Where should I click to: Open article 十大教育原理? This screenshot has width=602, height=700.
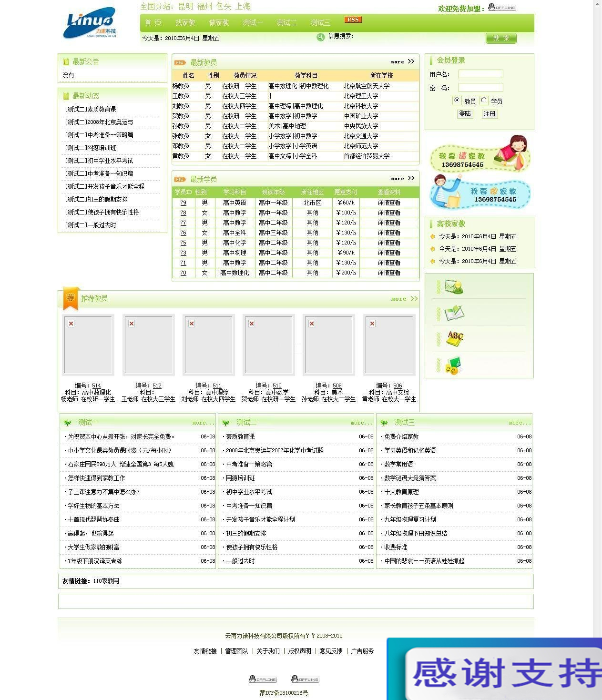click(x=401, y=492)
